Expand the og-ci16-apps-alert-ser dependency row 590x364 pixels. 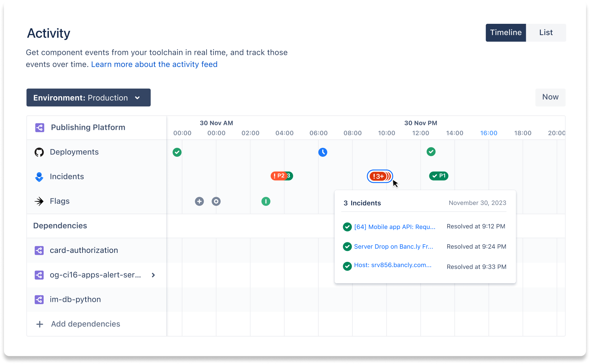pos(153,275)
